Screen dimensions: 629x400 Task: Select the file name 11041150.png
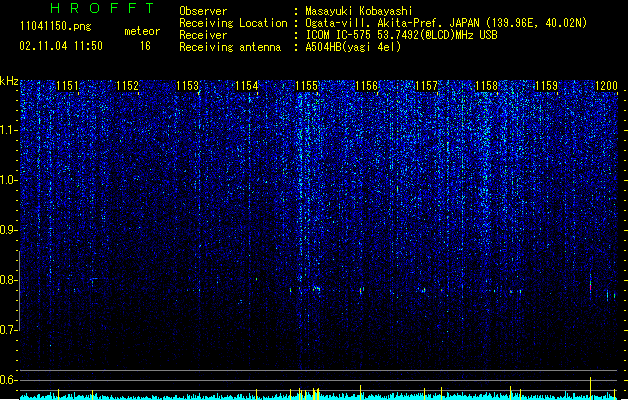click(56, 26)
